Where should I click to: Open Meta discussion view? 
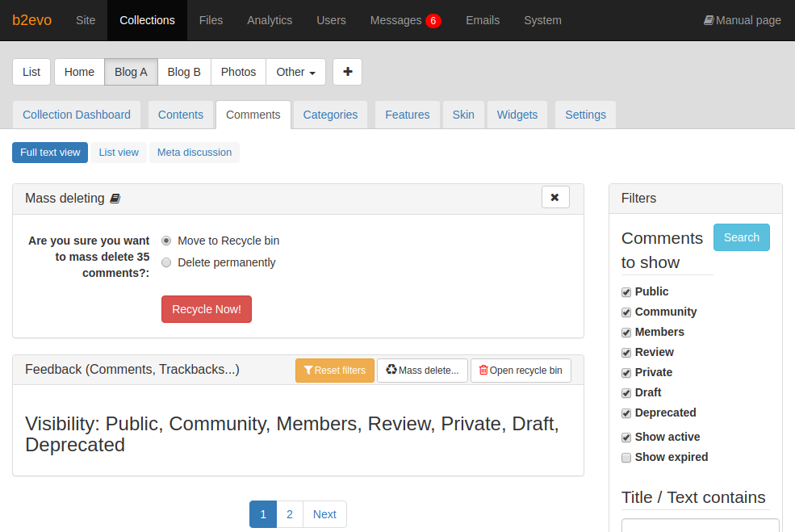tap(195, 152)
